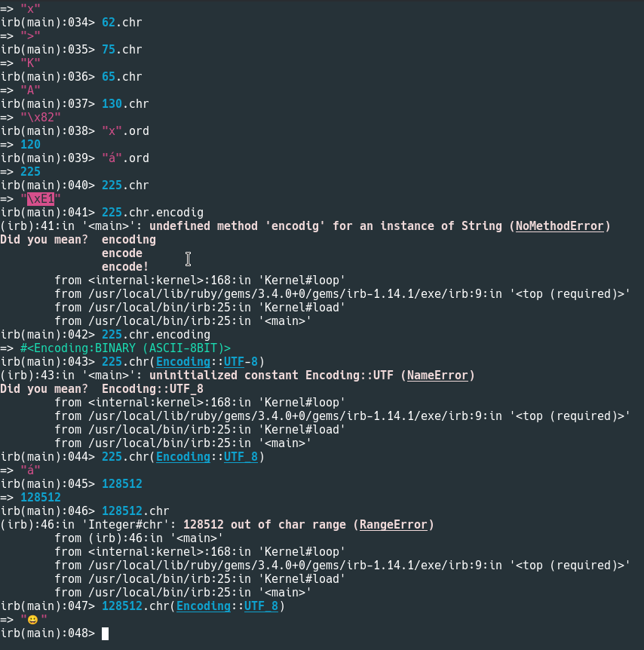Click the underlined UTF in line 043 command
Viewport: 644px width, 650px height.
coord(234,362)
